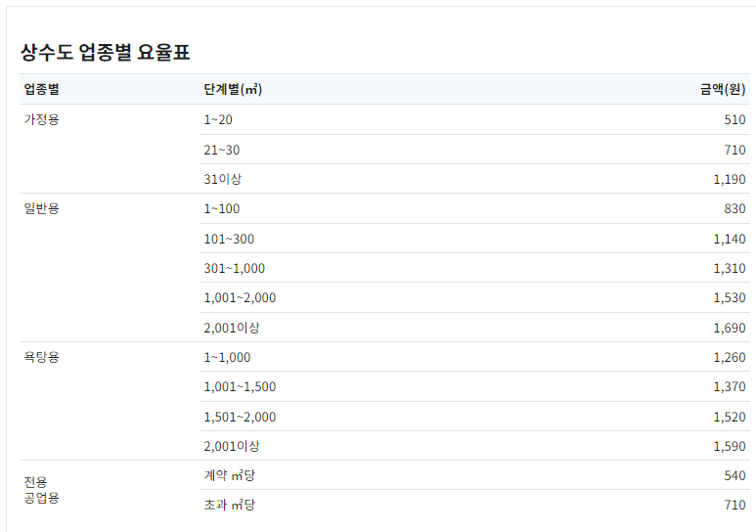Click amount '710' in the 21~30 row
Screen dimensions: 756x532
pyautogui.click(x=734, y=150)
